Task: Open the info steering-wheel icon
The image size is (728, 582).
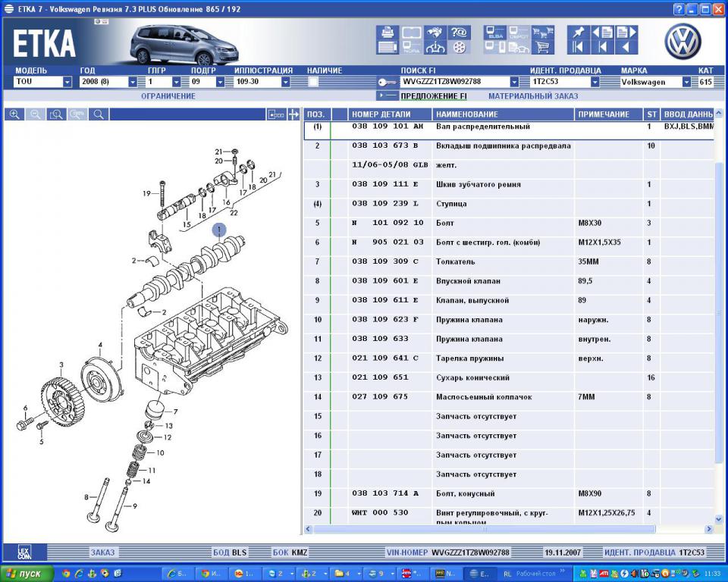Action: (435, 47)
